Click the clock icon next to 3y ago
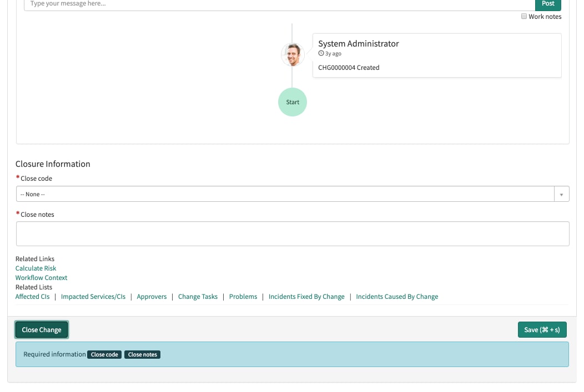The width and height of the screenshot is (584, 392). click(321, 53)
